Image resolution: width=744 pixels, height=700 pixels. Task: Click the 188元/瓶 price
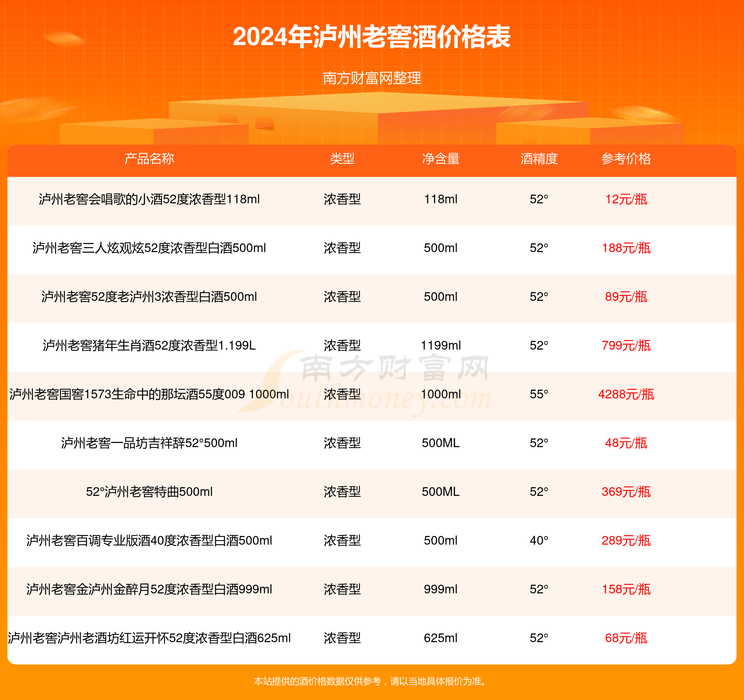point(626,248)
